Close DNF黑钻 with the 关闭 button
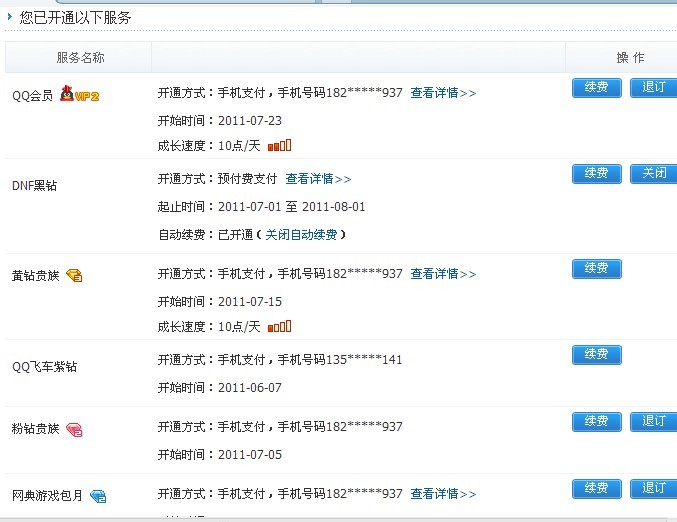This screenshot has height=522, width=677. (653, 174)
